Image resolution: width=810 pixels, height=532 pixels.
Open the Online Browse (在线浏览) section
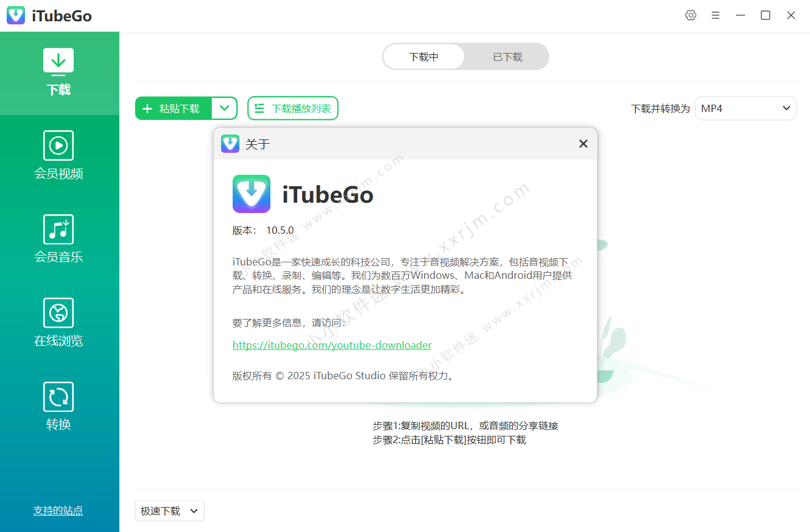pos(58,323)
